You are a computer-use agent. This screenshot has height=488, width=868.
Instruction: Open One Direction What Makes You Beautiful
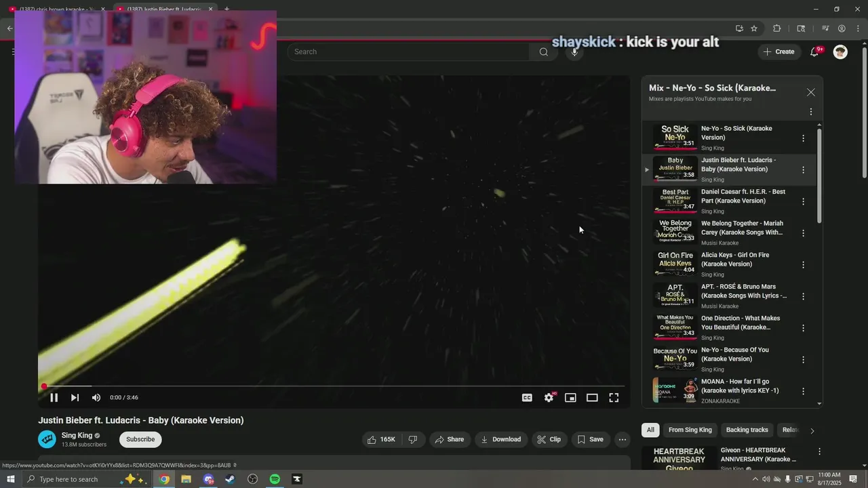pos(741,323)
